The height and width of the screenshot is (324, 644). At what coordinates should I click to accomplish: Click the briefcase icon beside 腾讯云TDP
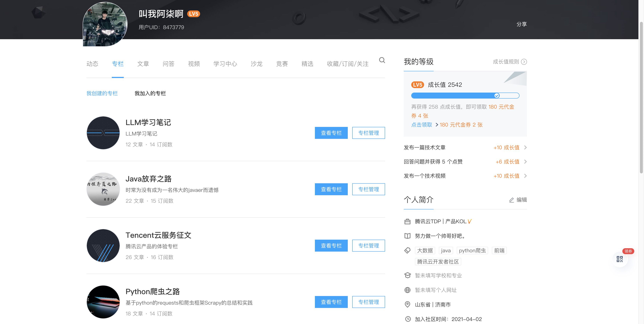407,222
